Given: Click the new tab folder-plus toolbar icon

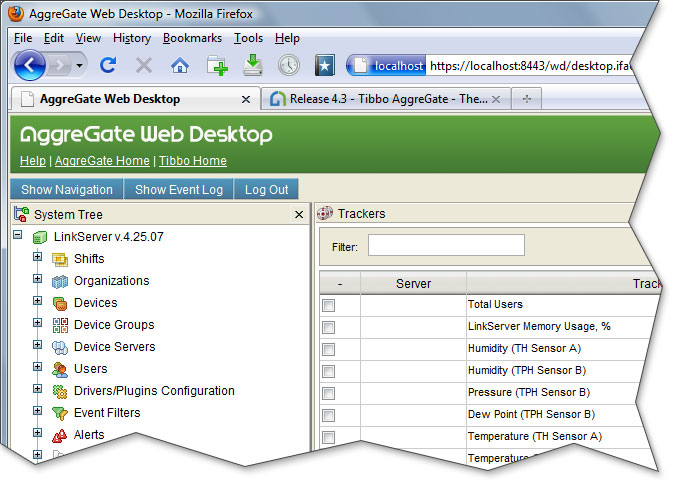Looking at the screenshot, I should pos(217,66).
